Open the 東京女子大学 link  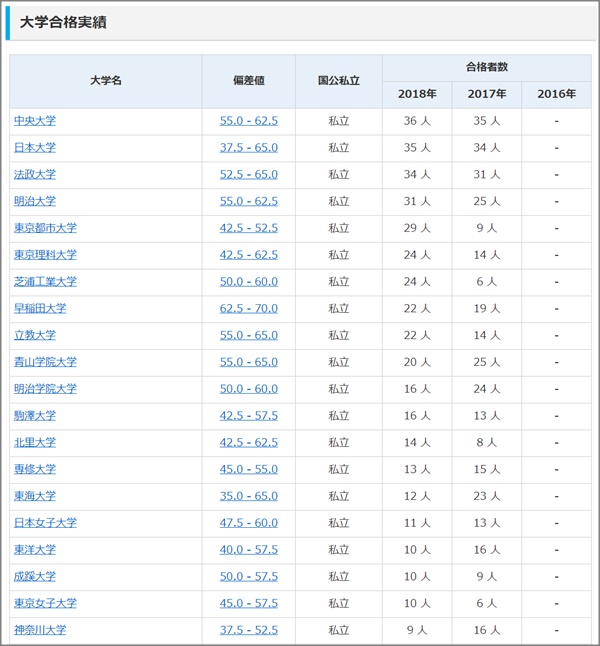(x=45, y=603)
